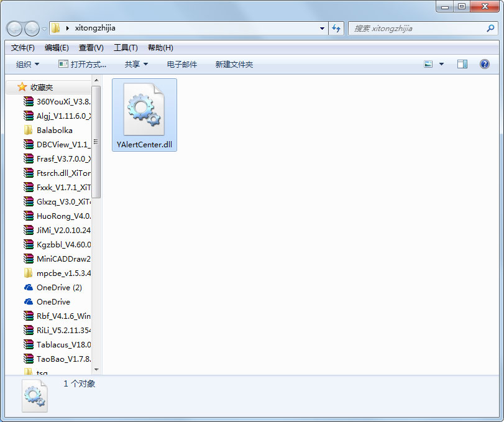Image resolution: width=504 pixels, height=422 pixels.
Task: Select RiLi_V5.2.11.35 archive entry
Action: (57, 331)
